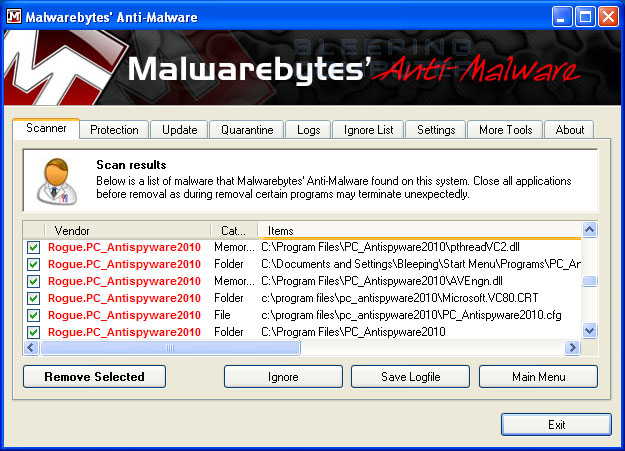Click the doctor icon beside Scan results
625x451 pixels.
coord(57,181)
